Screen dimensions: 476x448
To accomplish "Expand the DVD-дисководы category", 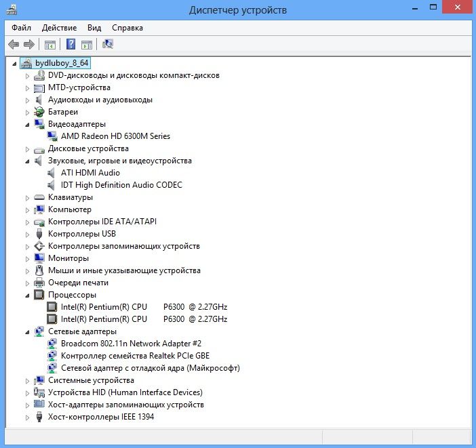I will [x=27, y=76].
